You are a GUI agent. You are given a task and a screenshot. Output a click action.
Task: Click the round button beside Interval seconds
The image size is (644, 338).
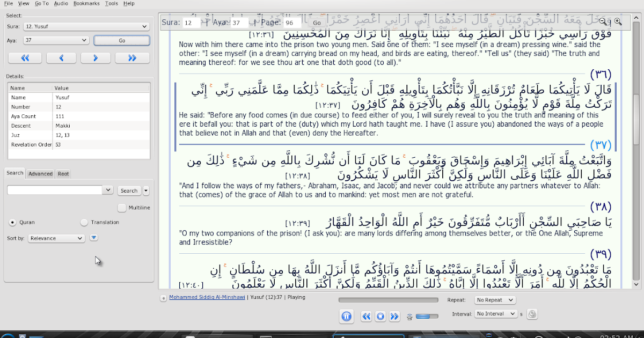532,314
